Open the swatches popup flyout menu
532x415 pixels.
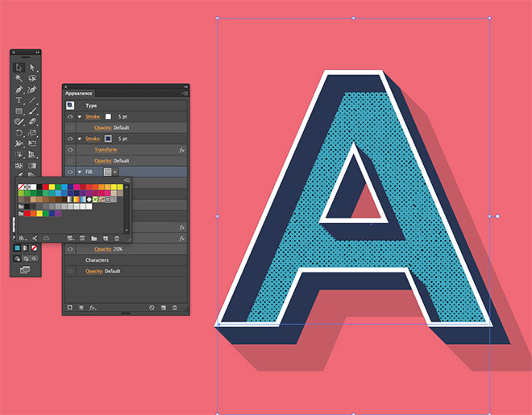point(127,180)
